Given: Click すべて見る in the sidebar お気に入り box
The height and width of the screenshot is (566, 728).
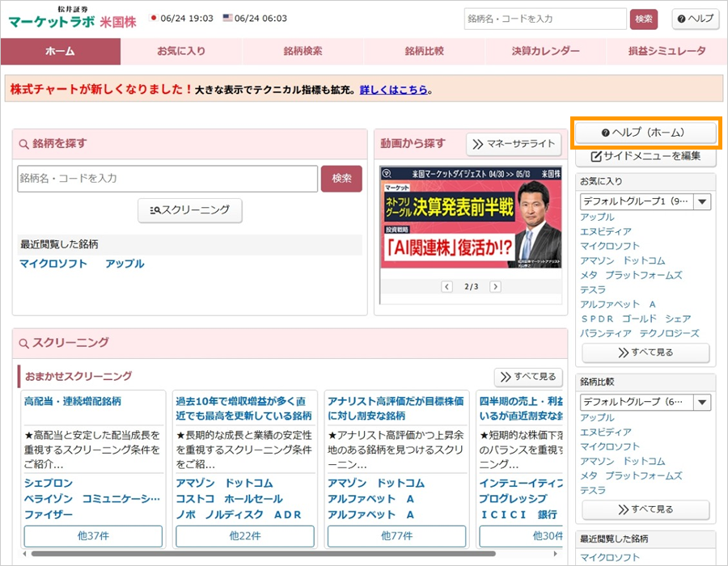Looking at the screenshot, I should click(645, 353).
